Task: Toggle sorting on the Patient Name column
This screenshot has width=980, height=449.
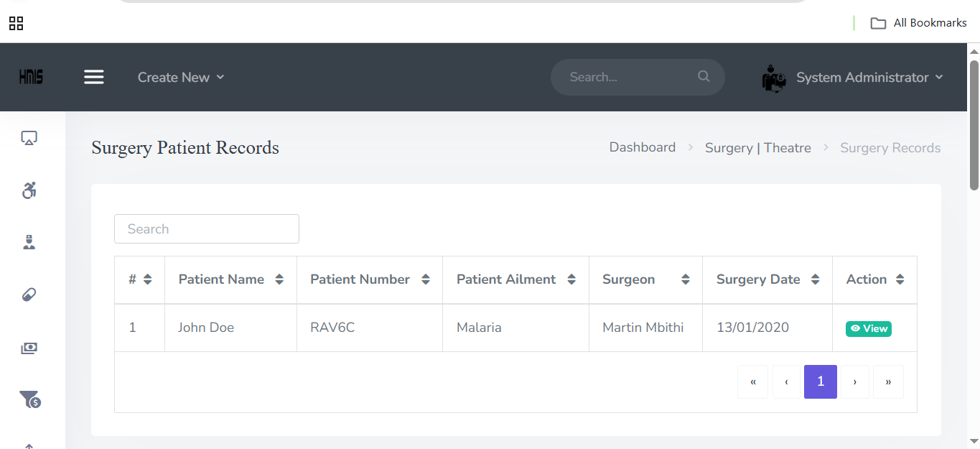Action: point(279,279)
